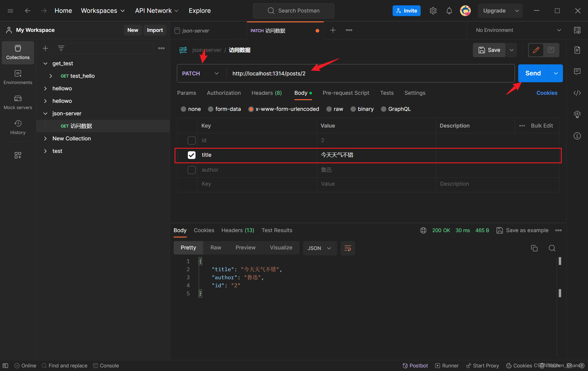Open the PATCH method dropdown

[x=200, y=73]
